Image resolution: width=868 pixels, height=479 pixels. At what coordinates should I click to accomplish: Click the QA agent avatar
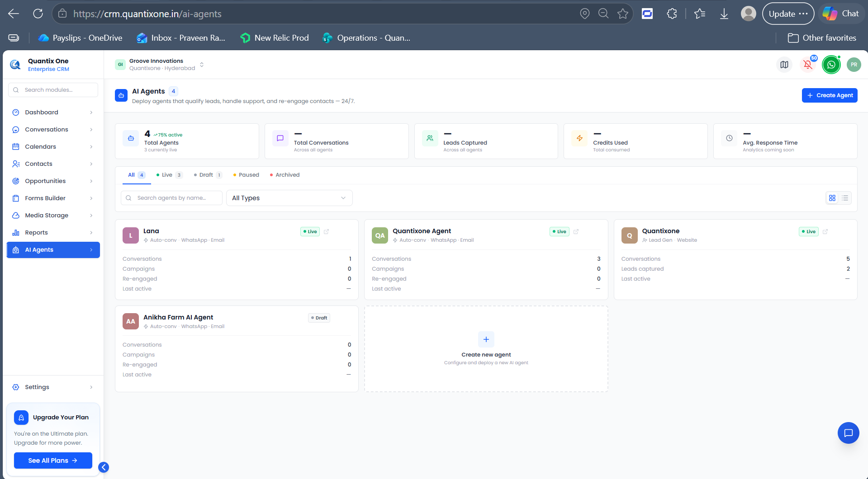[x=380, y=235]
